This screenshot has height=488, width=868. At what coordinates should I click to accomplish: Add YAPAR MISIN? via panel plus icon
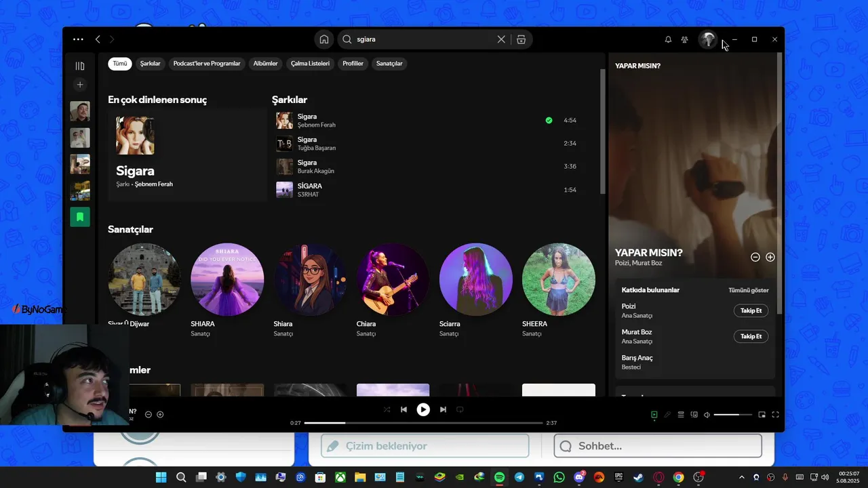pyautogui.click(x=770, y=257)
